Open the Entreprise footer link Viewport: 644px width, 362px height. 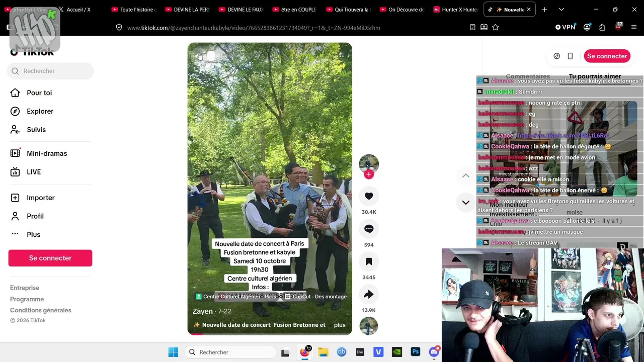point(25,288)
